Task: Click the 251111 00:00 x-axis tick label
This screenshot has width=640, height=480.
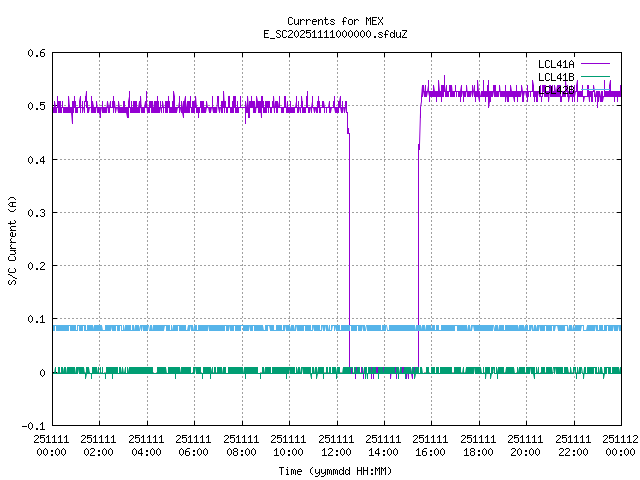Action: click(52, 444)
